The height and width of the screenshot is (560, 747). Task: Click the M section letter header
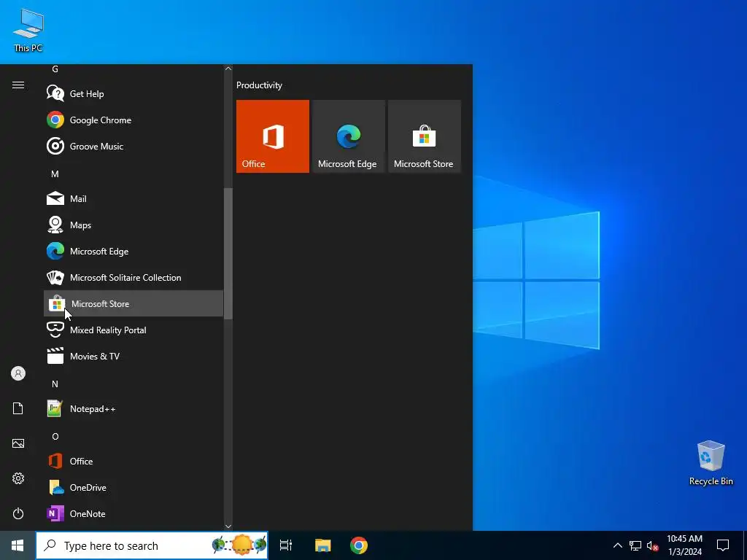[55, 174]
